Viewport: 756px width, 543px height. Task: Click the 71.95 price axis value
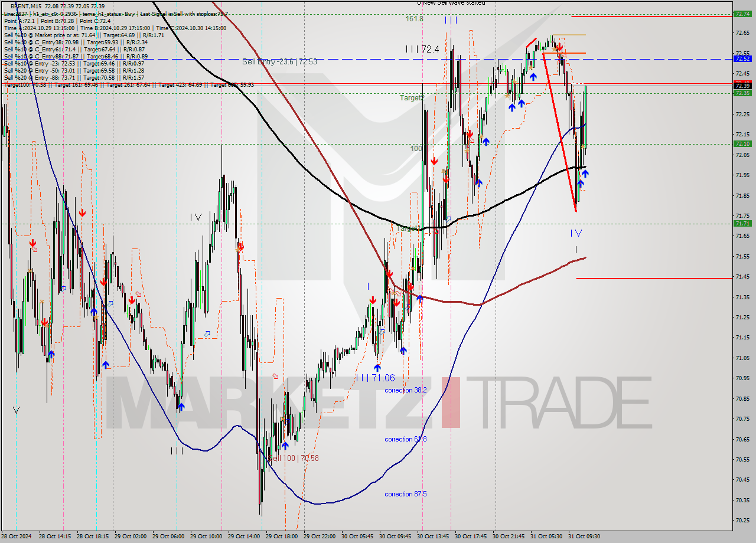click(x=742, y=175)
